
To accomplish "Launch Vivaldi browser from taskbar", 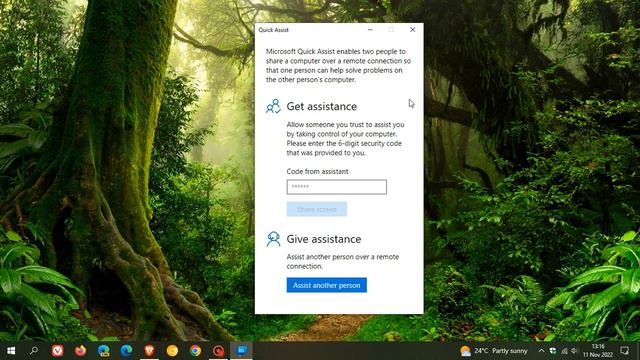I will point(58,351).
